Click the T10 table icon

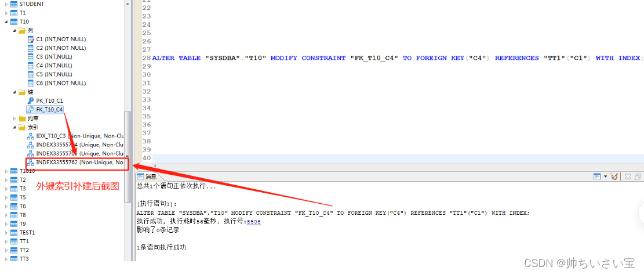(13, 21)
